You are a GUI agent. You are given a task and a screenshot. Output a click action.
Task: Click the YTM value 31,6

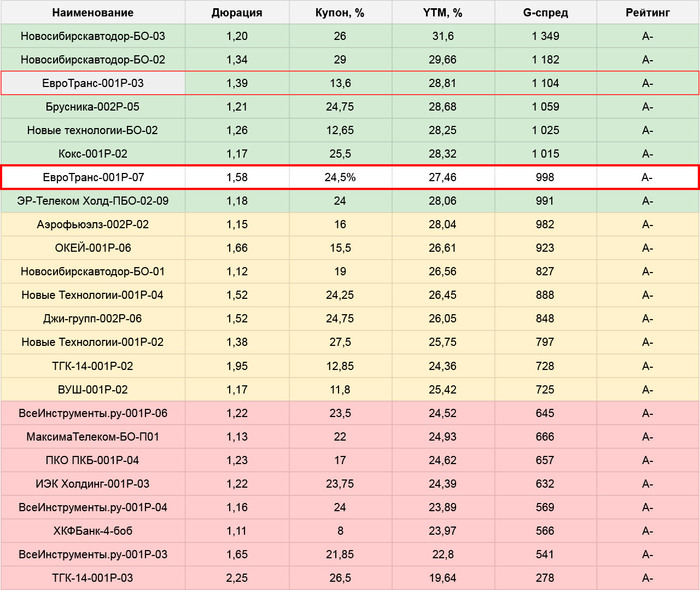tap(443, 36)
